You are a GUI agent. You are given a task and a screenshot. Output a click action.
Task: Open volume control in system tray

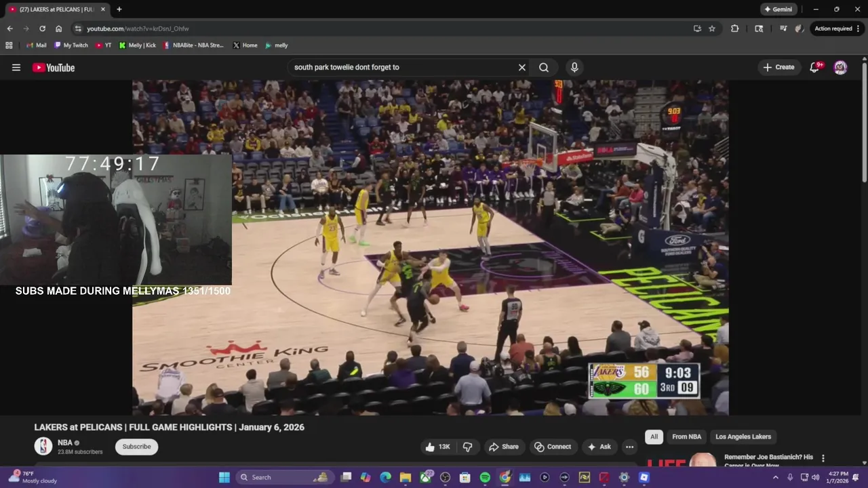815,477
